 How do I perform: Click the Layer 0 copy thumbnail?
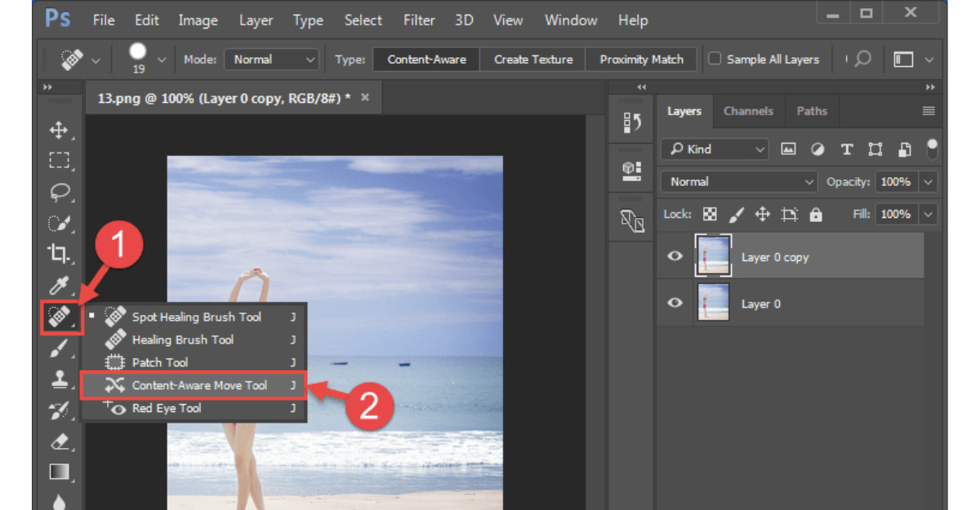point(713,256)
